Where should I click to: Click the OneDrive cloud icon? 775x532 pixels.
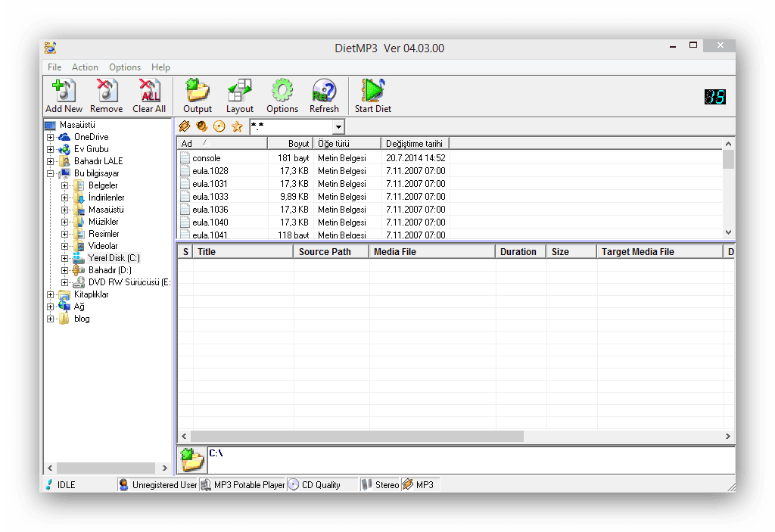(x=64, y=137)
